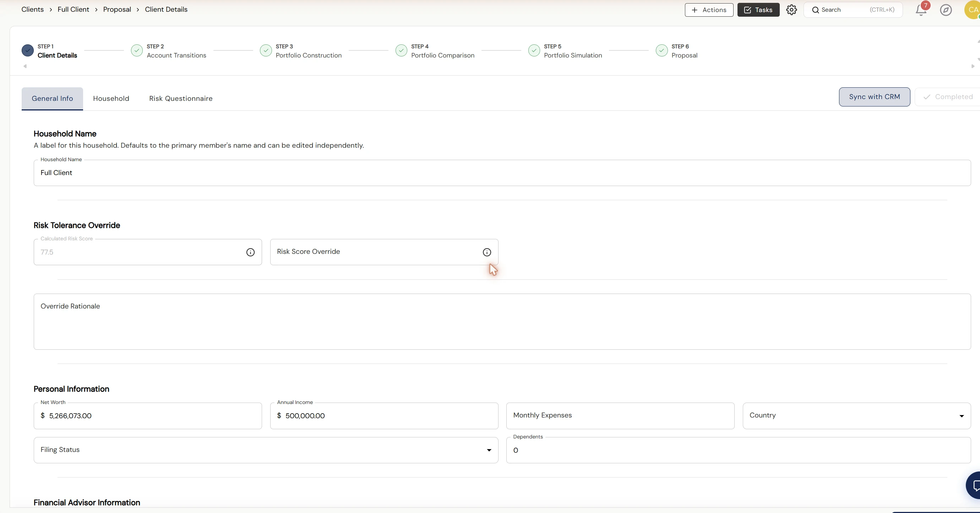
Task: Open Proposal breadcrumb link
Action: [117, 10]
